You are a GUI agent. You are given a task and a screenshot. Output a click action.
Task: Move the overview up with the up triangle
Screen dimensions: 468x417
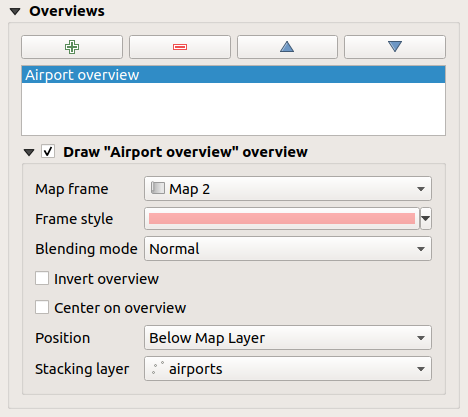[287, 47]
